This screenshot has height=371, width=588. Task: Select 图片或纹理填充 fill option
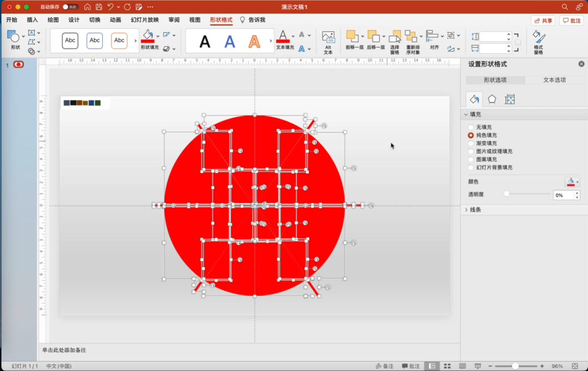(471, 151)
